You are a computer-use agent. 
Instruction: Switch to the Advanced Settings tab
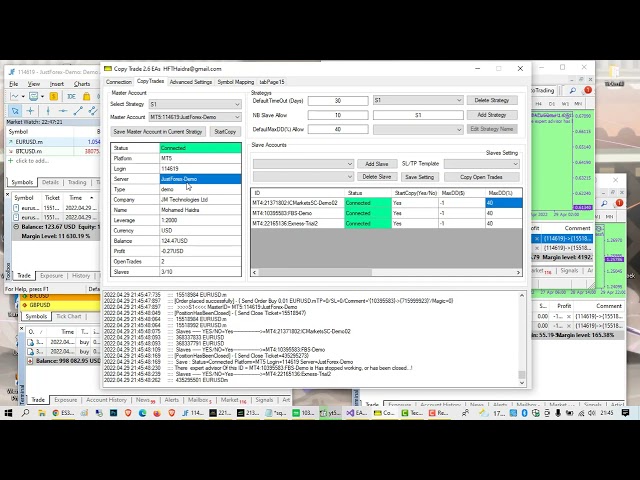(191, 82)
